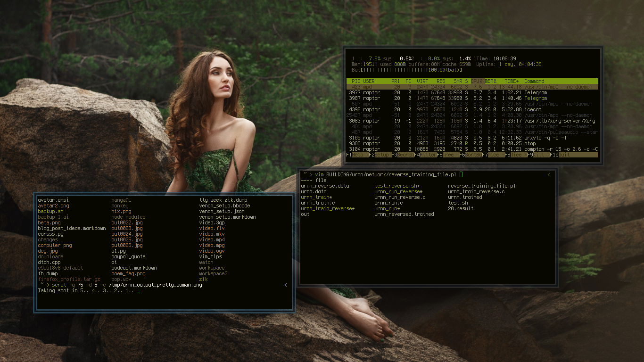Select the icecat process row in htop
Viewport: 644px width, 362px height.
pyautogui.click(x=472, y=109)
